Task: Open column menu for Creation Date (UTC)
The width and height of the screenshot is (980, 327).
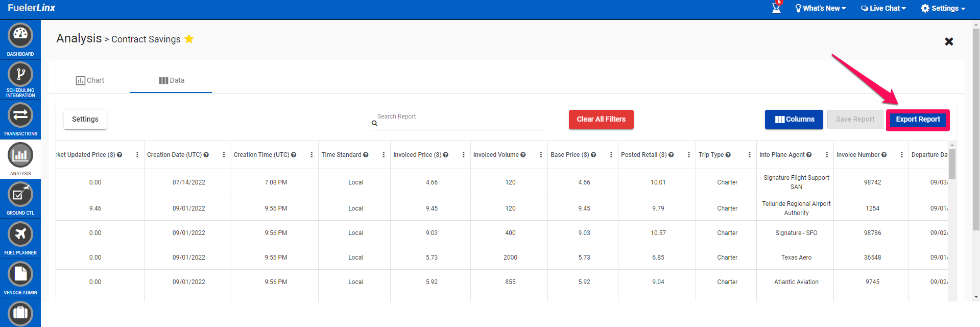Action: coord(224,155)
